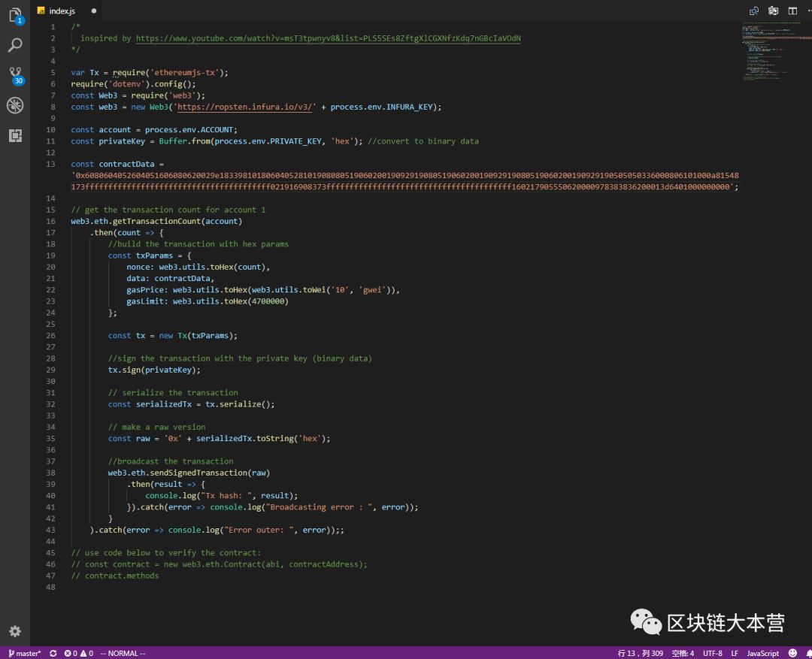The image size is (812, 659).
Task: Select language mode JavaScript in status bar
Action: (x=763, y=653)
